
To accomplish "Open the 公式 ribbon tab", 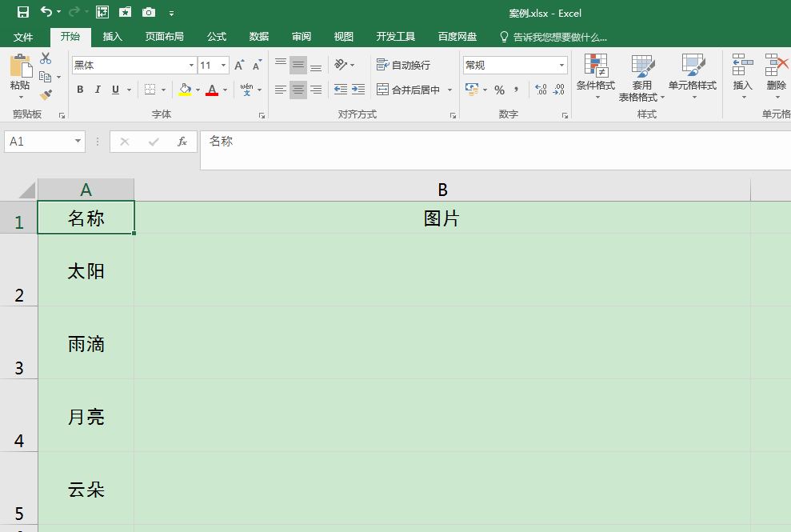I will tap(217, 37).
